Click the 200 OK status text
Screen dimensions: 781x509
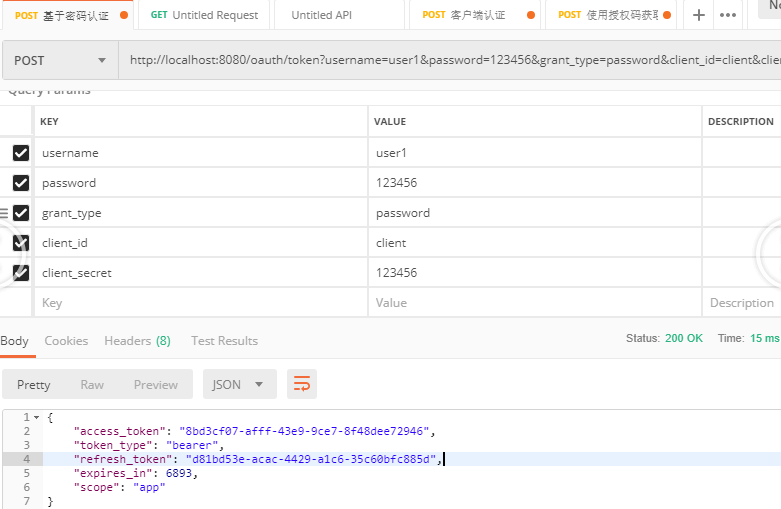coord(684,338)
